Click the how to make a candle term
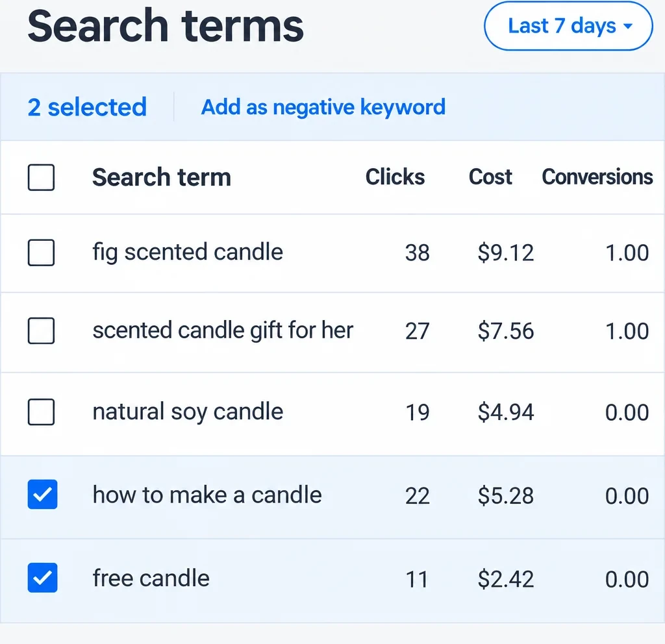The image size is (665, 644). 207,495
